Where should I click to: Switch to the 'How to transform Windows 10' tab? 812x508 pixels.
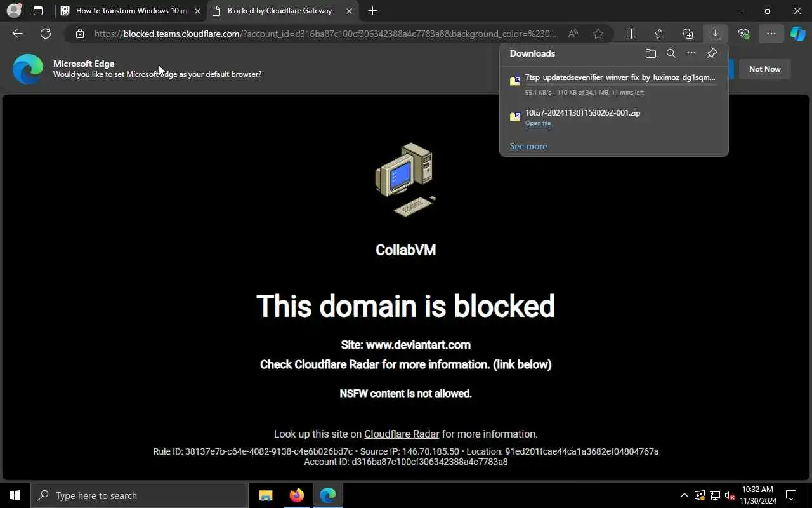tap(131, 11)
